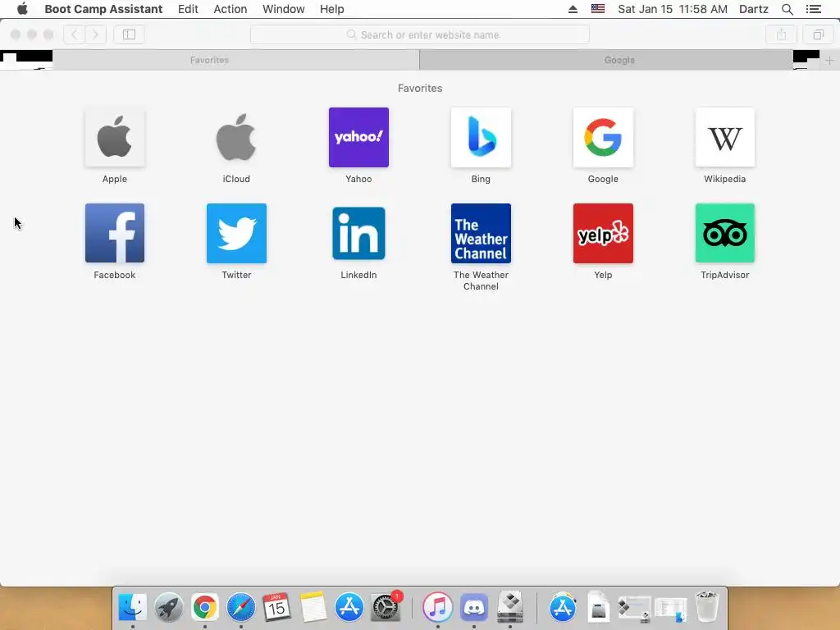Focus the search or website address field
The image size is (840, 630).
point(420,34)
